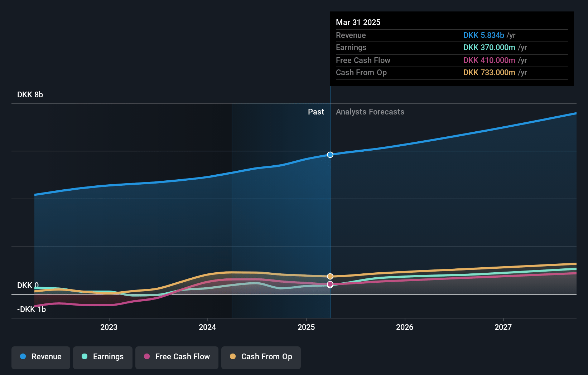This screenshot has width=588, height=375.
Task: Toggle the Earnings legend button
Action: pos(103,357)
